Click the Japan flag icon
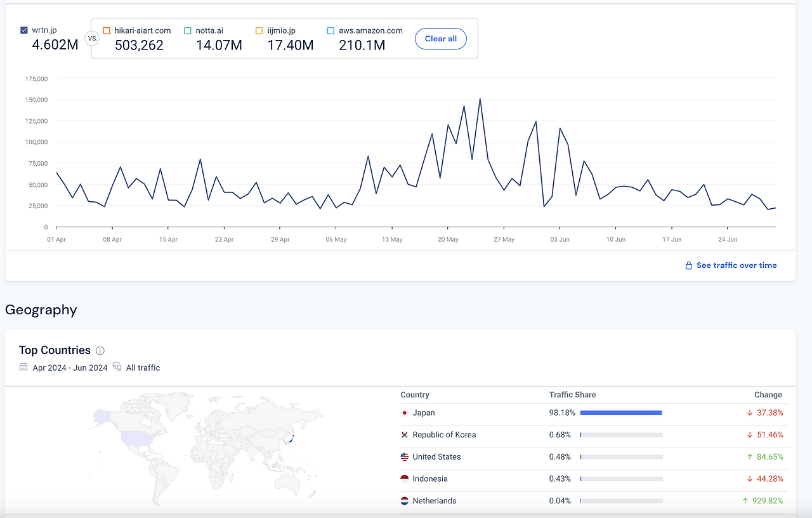Viewport: 812px width, 518px height. tap(405, 413)
